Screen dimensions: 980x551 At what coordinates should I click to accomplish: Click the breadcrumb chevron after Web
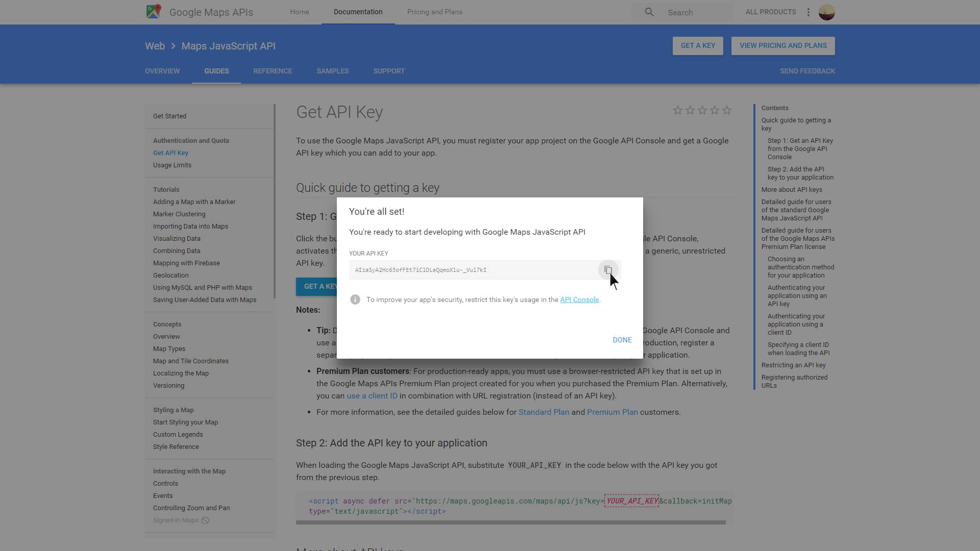click(173, 46)
